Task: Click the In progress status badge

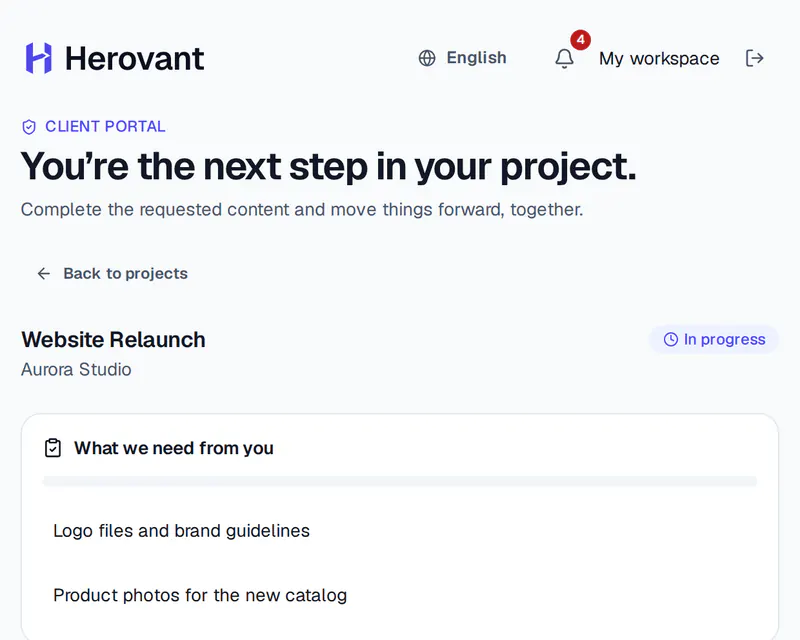Action: pyautogui.click(x=714, y=339)
